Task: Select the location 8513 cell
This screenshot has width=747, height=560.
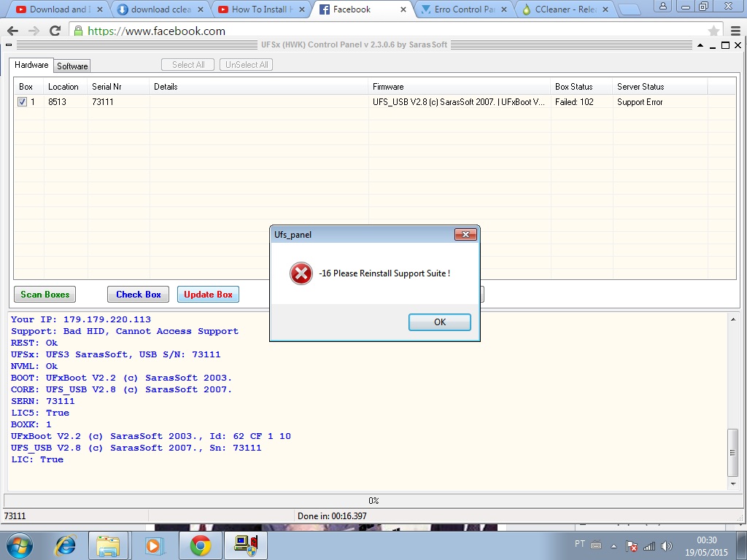Action: coord(65,101)
